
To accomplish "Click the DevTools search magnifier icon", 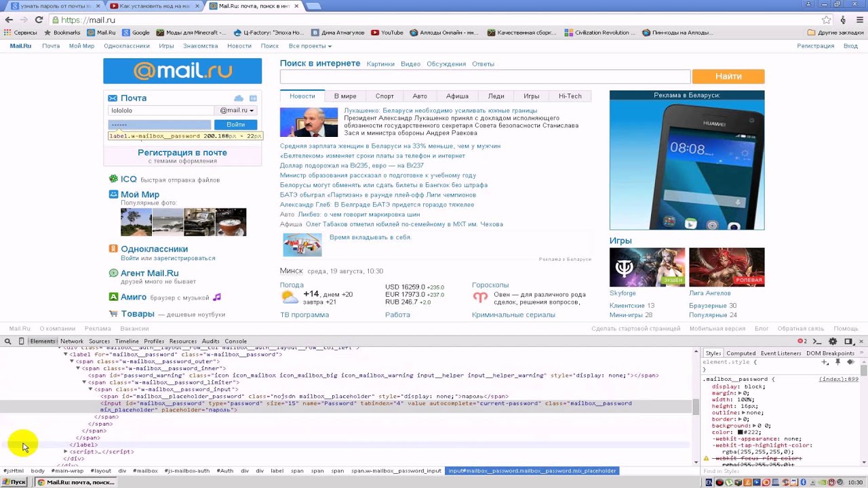I will 8,342.
